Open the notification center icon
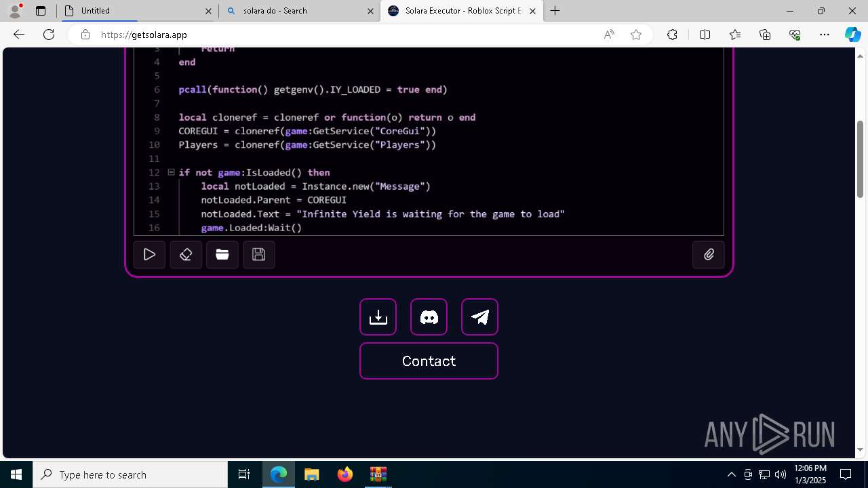This screenshot has height=488, width=868. [846, 474]
